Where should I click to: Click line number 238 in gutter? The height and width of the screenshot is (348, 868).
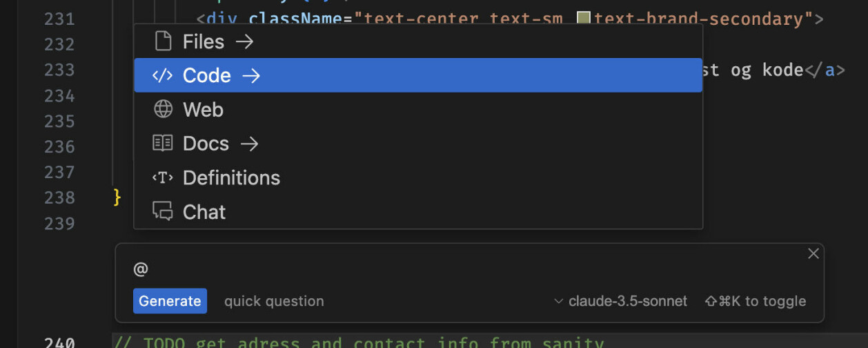click(59, 197)
